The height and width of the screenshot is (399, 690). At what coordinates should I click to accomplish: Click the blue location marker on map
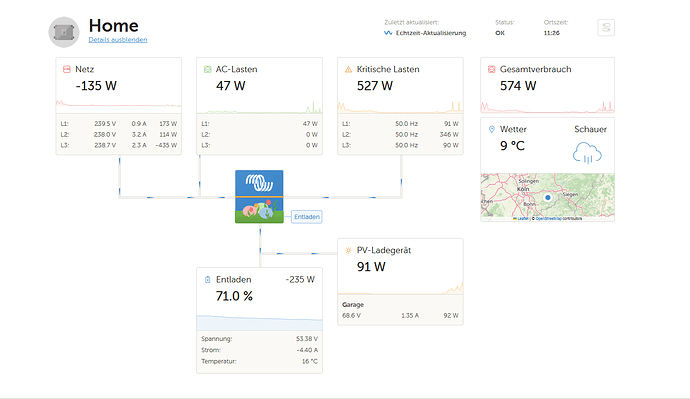coord(547,198)
